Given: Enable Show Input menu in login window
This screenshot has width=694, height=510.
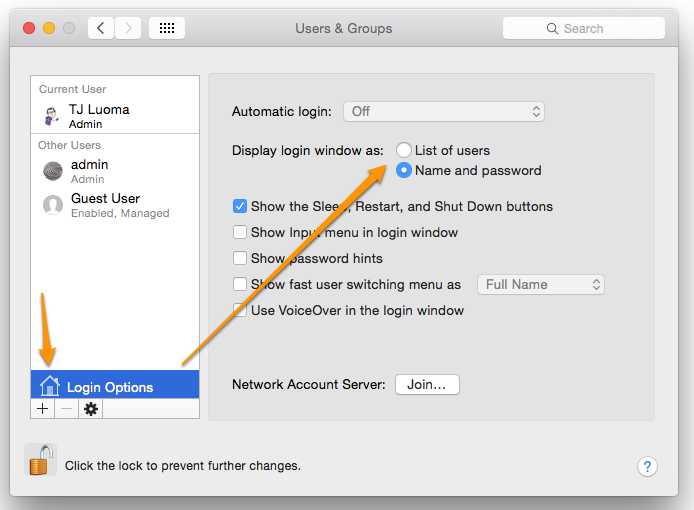Looking at the screenshot, I should (x=240, y=232).
